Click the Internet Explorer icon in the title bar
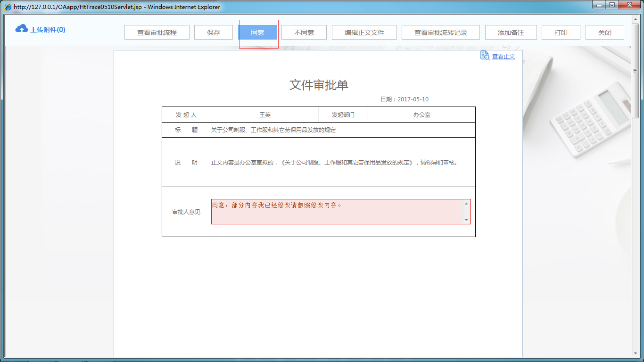The image size is (644, 362). [7, 7]
